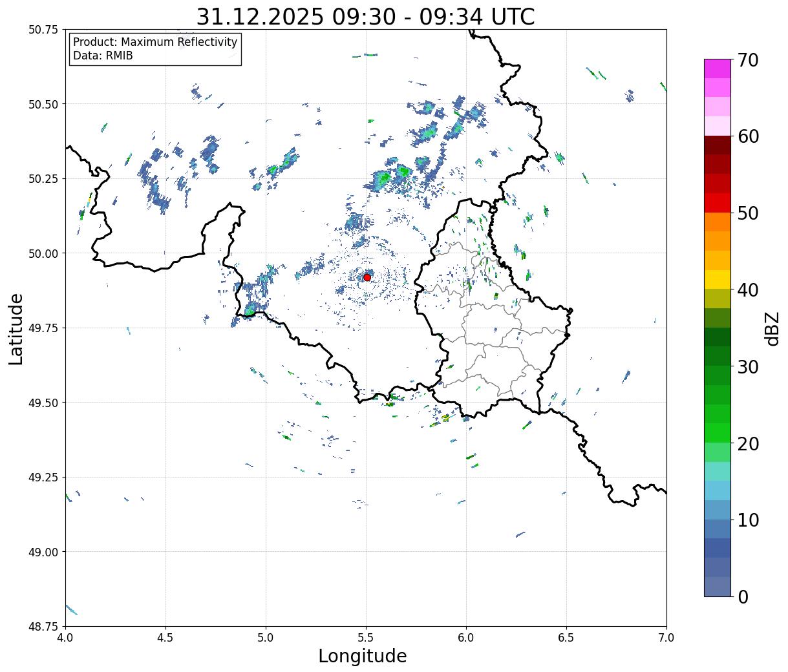Screen dimensions: 788x672
Task: Click the longitude tick label 4.0
Action: coord(65,638)
